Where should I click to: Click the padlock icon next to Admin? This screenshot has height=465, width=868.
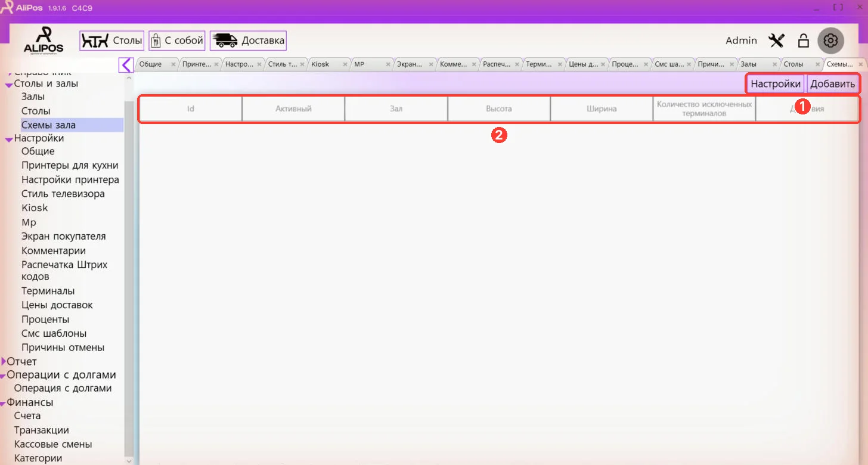[804, 41]
